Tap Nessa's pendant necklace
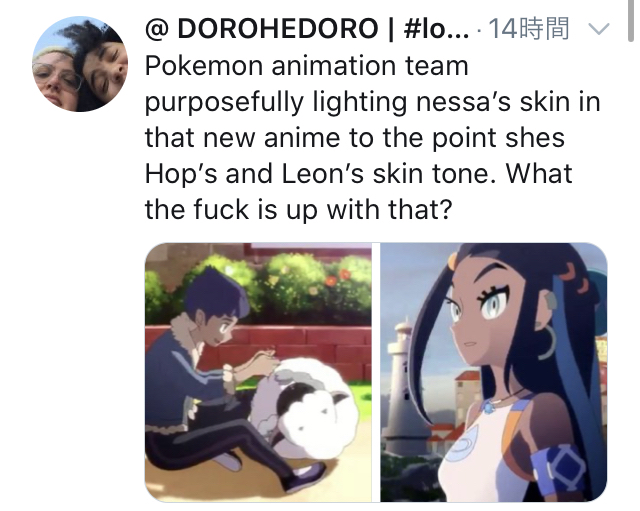Image resolution: width=640 pixels, height=511 pixels. coord(489,406)
